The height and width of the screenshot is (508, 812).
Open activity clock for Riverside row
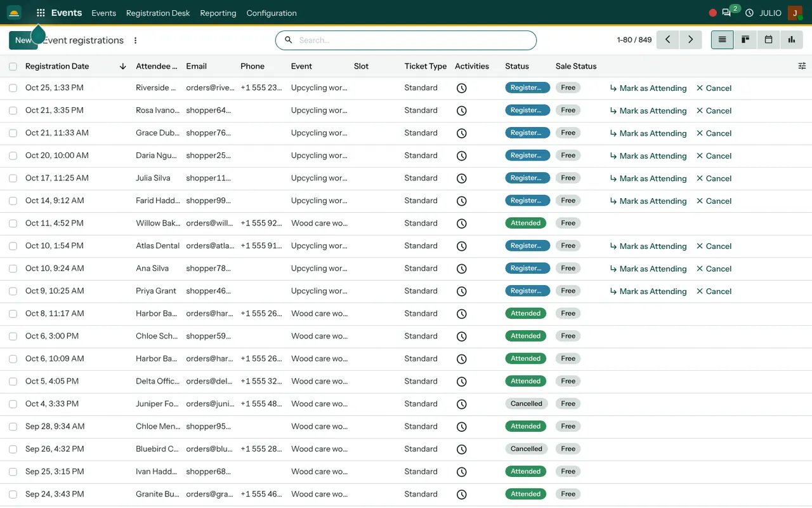coord(462,88)
